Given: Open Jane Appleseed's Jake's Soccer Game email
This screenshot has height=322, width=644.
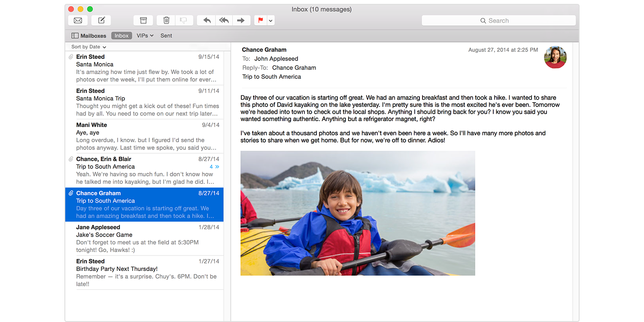Looking at the screenshot, I should tap(144, 239).
